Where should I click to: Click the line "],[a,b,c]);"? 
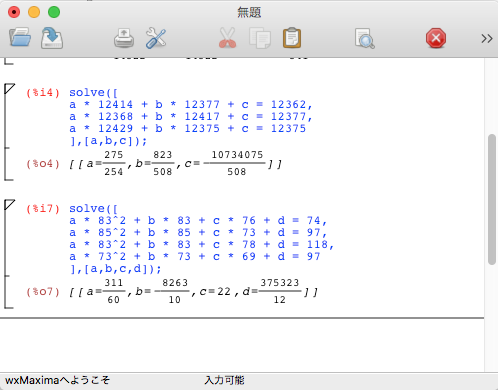click(x=108, y=141)
